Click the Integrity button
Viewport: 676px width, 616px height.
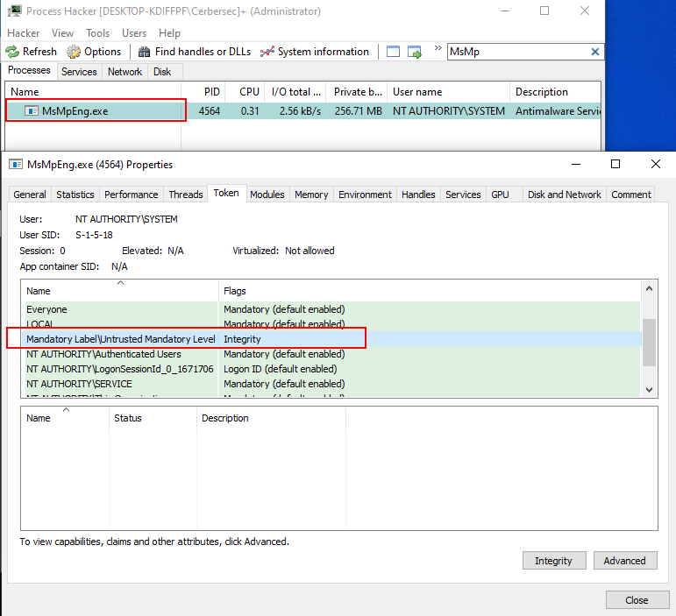[554, 561]
